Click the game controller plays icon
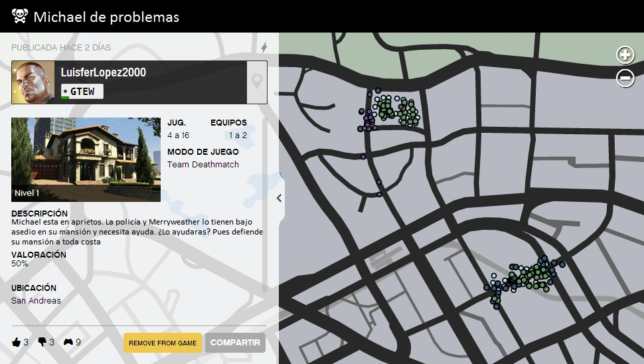 tap(68, 342)
